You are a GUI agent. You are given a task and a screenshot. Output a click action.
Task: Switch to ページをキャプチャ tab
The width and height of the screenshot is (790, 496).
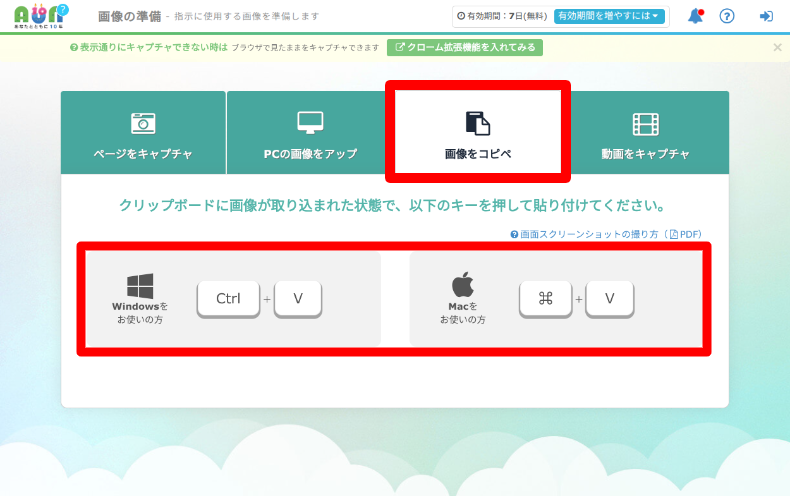(143, 133)
